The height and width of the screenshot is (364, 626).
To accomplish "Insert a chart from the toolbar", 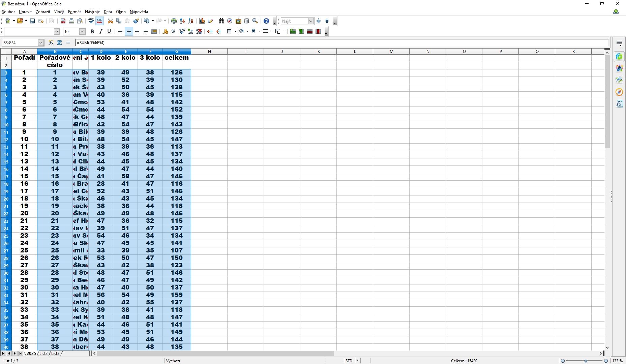I will point(202,21).
